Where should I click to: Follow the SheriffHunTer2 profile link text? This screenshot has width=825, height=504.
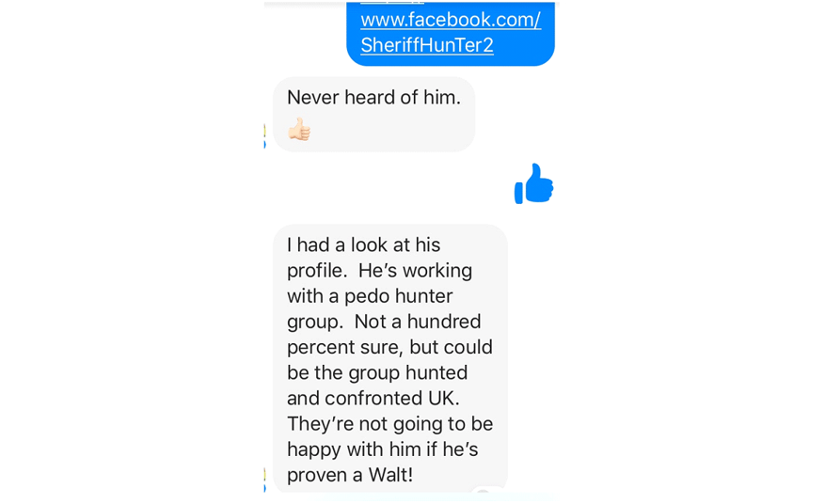(427, 45)
